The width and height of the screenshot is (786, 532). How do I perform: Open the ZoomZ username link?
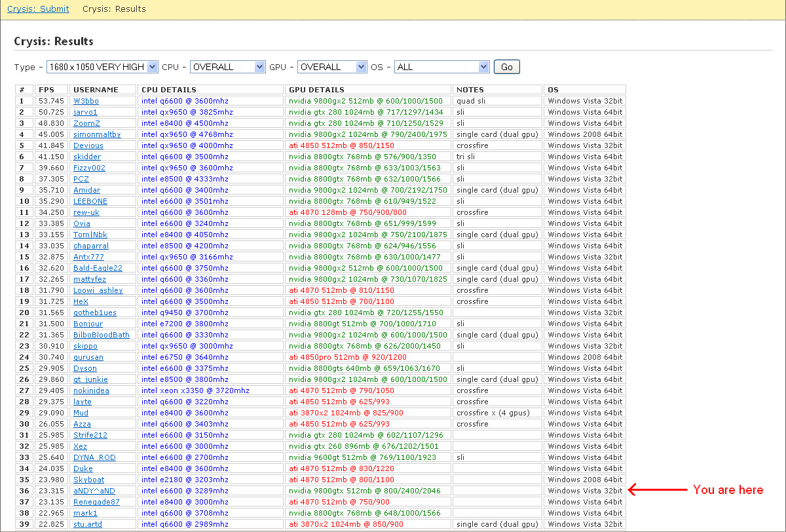(86, 123)
